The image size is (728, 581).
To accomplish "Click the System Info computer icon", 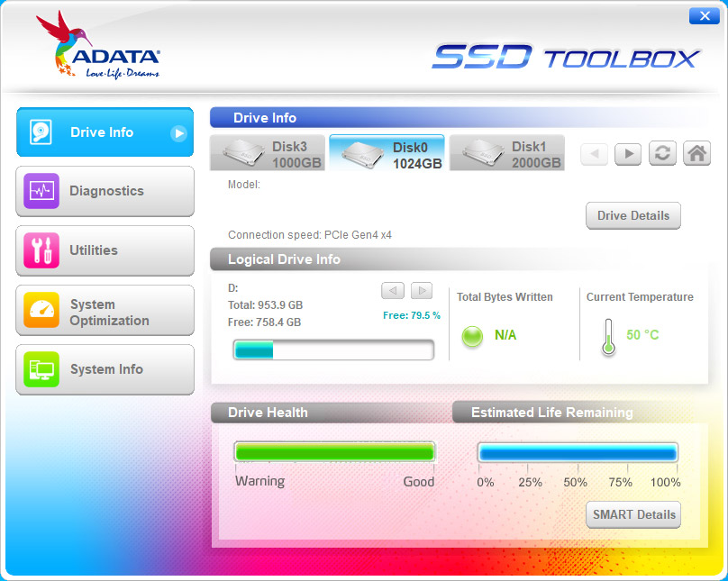I will 41,369.
